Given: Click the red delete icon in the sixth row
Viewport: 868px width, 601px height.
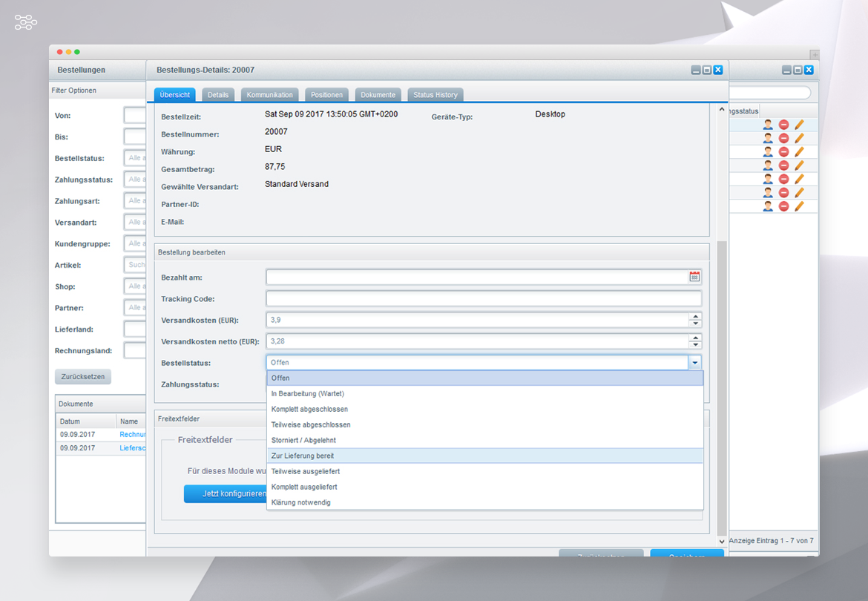Looking at the screenshot, I should click(x=783, y=193).
